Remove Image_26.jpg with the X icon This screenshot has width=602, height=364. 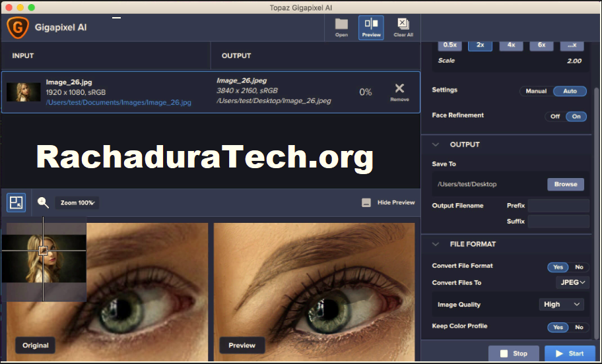399,88
